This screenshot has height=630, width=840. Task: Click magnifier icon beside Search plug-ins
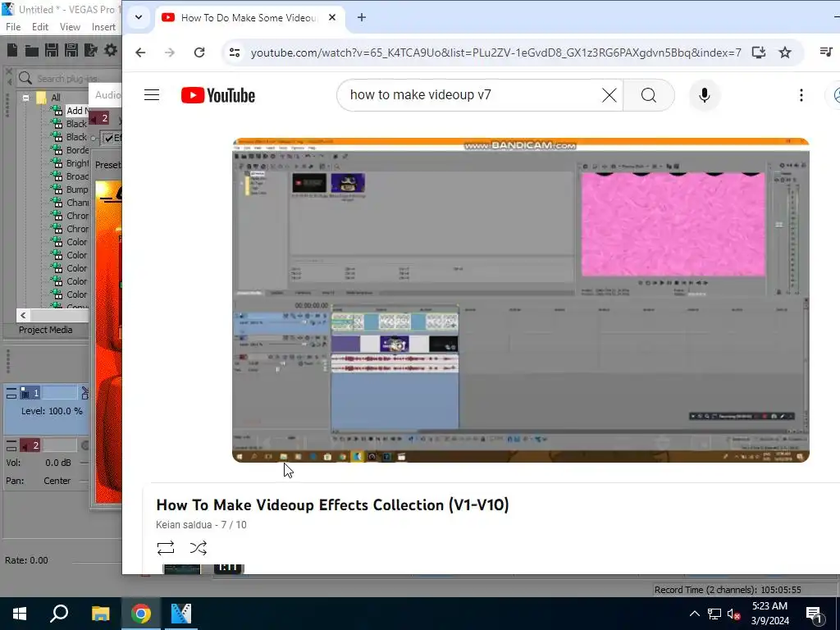(x=25, y=78)
